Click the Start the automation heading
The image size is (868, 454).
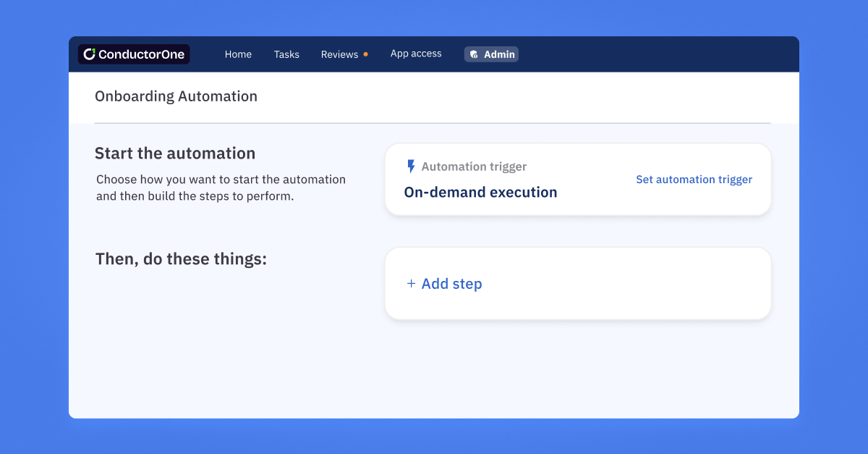[174, 153]
